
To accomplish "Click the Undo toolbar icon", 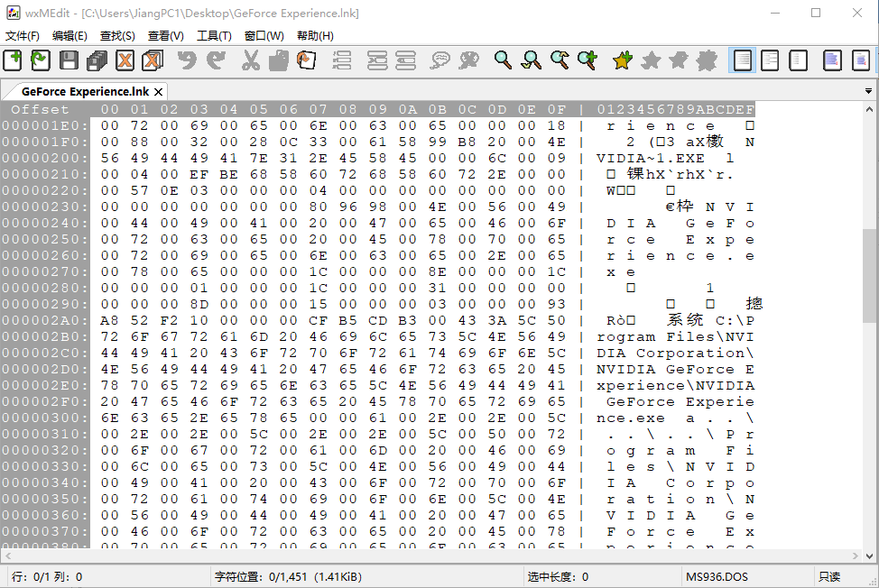I will point(188,60).
